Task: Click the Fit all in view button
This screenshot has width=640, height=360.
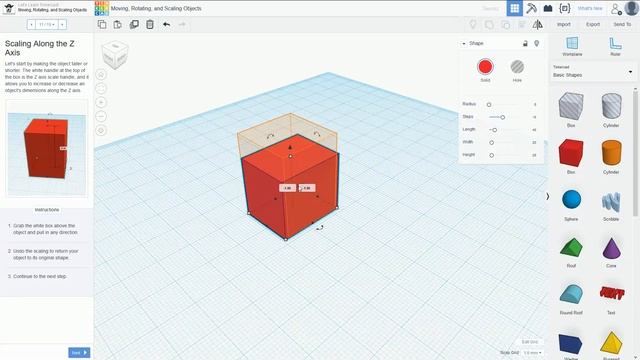Action: click(x=101, y=88)
